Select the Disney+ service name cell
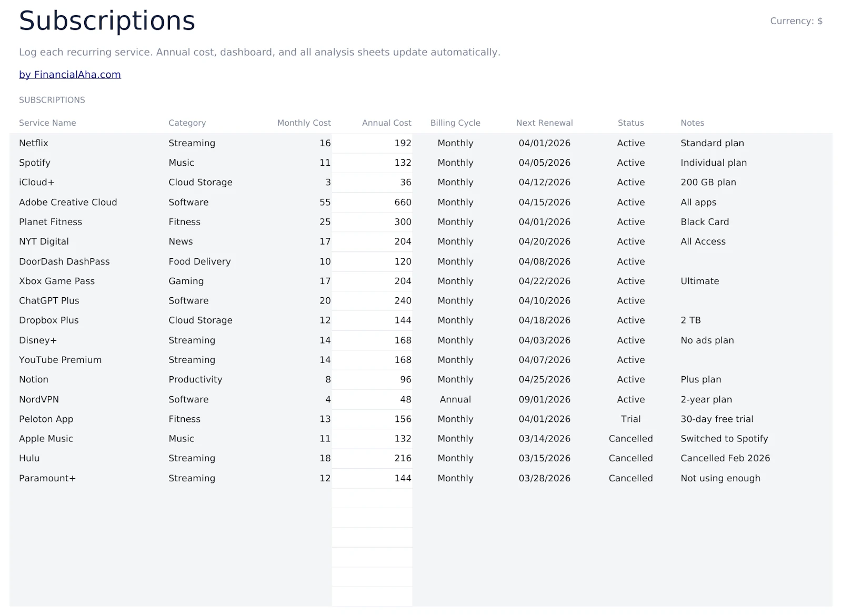Screen dimensions: 842x616 pos(38,340)
